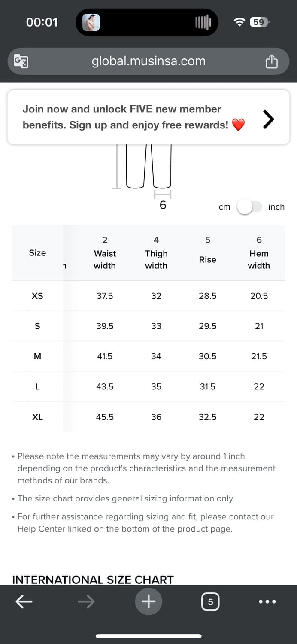Image resolution: width=297 pixels, height=644 pixels.
Task: Tap the Join now sign-up banner text
Action: [125, 117]
